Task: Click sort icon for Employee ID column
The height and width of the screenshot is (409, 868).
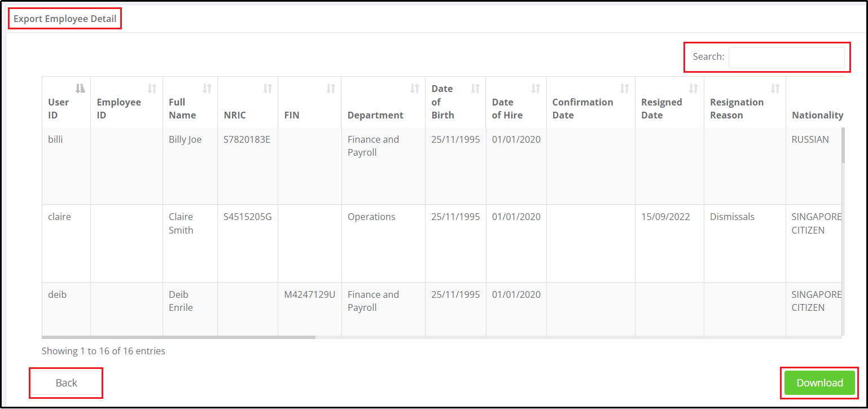Action: [x=152, y=88]
